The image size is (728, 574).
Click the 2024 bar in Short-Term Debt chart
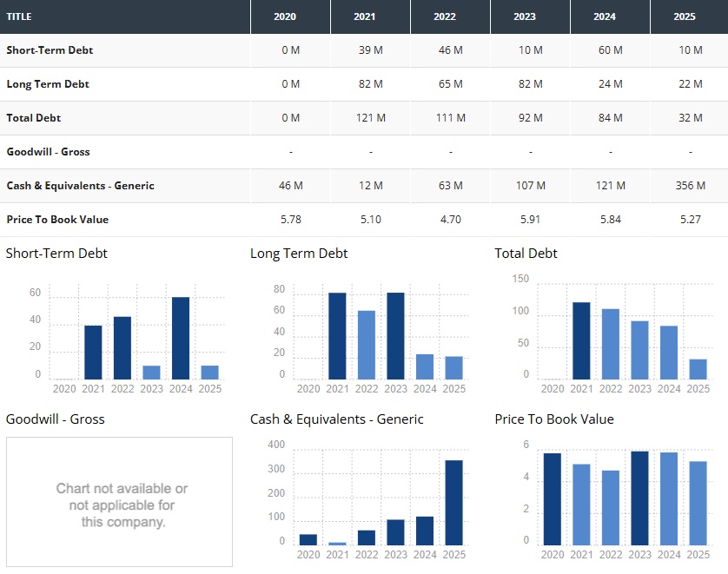pos(181,338)
